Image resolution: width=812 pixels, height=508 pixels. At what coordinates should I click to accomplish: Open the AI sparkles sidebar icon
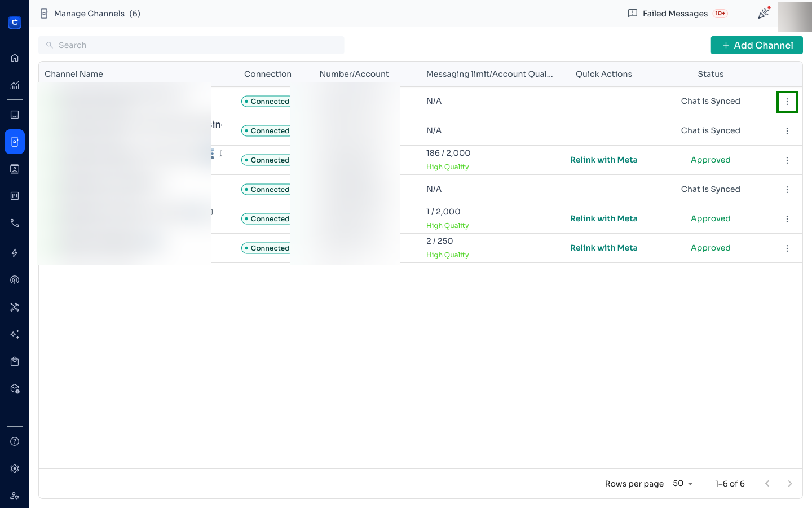tap(15, 334)
